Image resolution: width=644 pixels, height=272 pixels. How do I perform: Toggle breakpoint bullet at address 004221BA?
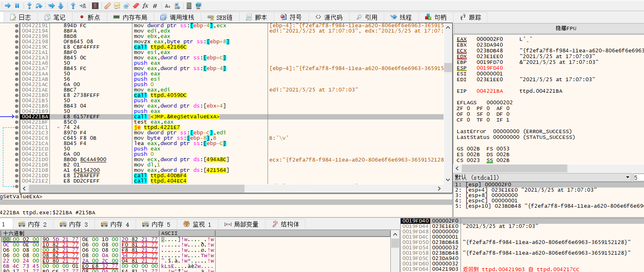(x=17, y=117)
